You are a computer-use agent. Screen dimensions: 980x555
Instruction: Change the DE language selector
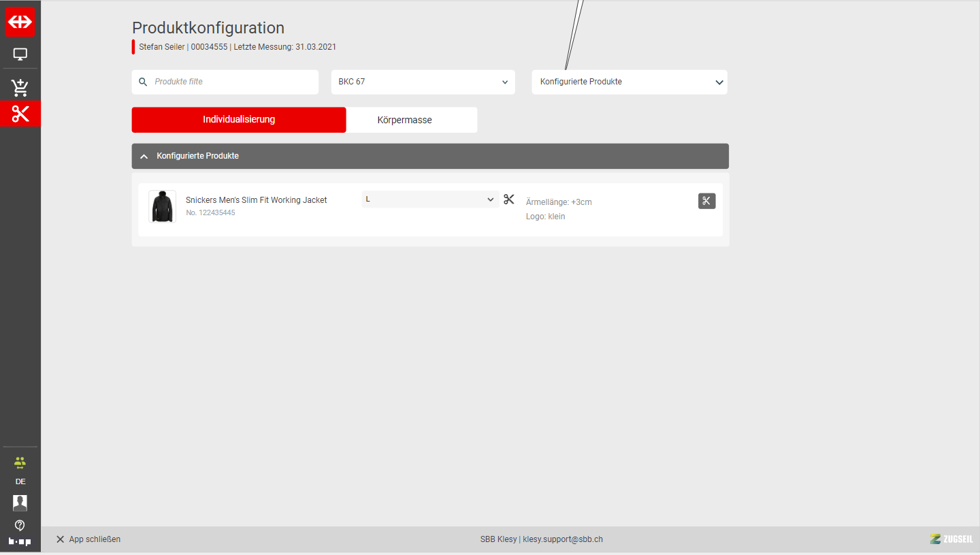[20, 481]
